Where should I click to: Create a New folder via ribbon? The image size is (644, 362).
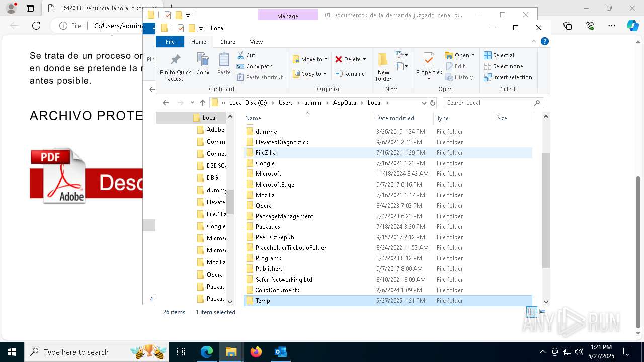pos(383,67)
